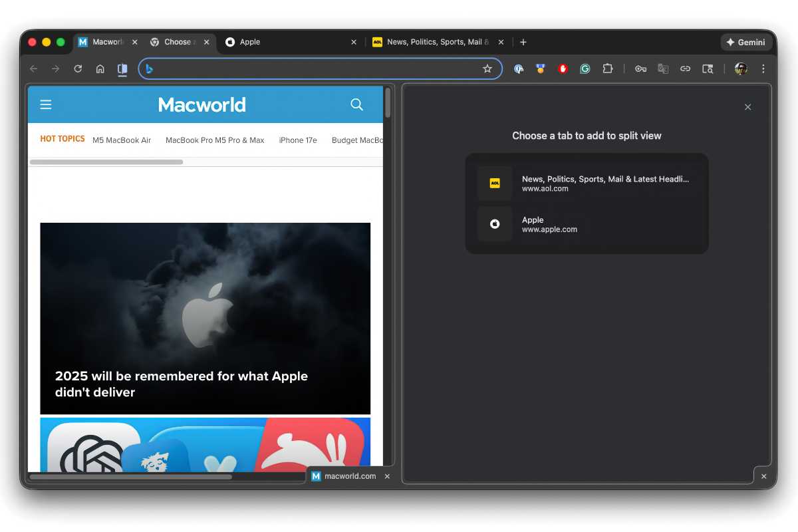
Task: Open the Macworld hamburger menu
Action: tap(45, 104)
